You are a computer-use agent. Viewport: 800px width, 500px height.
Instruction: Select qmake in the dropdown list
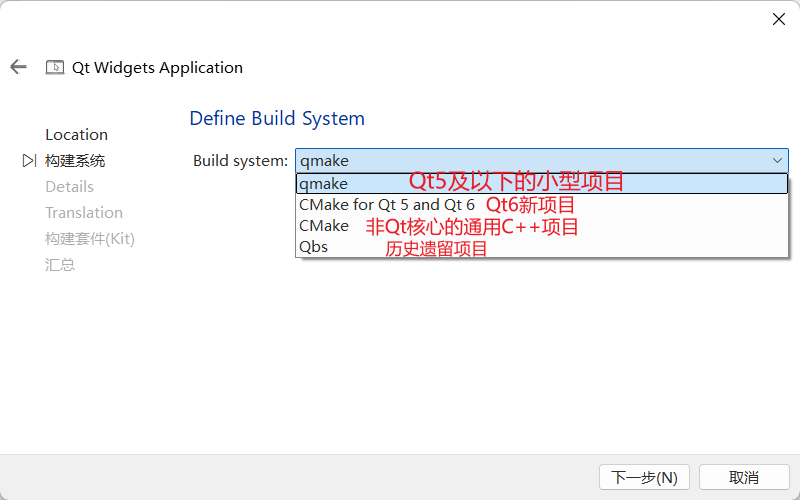click(542, 184)
